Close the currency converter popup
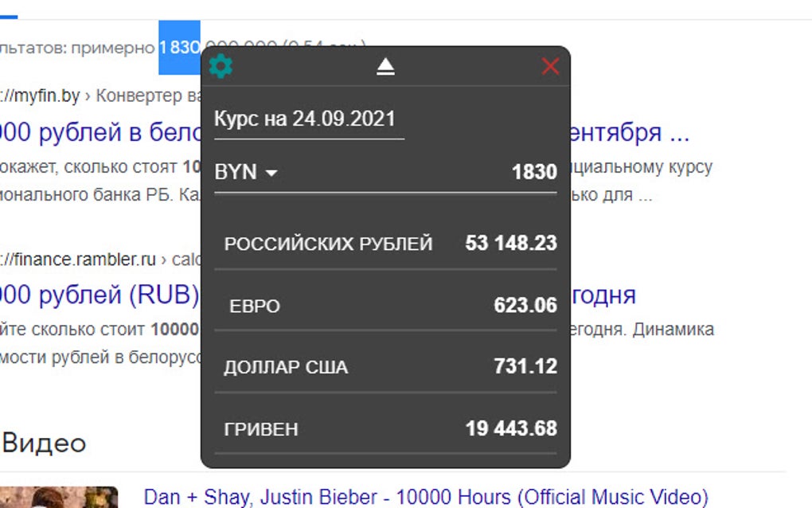Viewport: 812px width, 508px height. tap(550, 67)
